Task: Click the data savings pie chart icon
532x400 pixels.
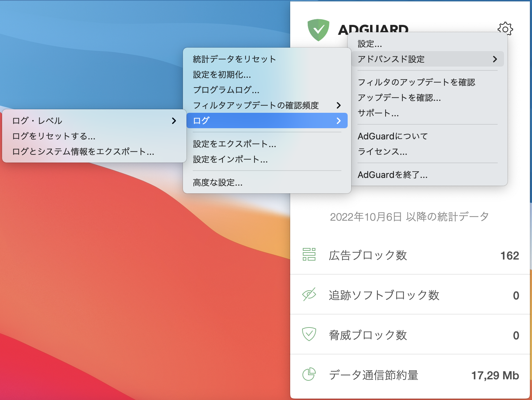Action: (x=309, y=374)
